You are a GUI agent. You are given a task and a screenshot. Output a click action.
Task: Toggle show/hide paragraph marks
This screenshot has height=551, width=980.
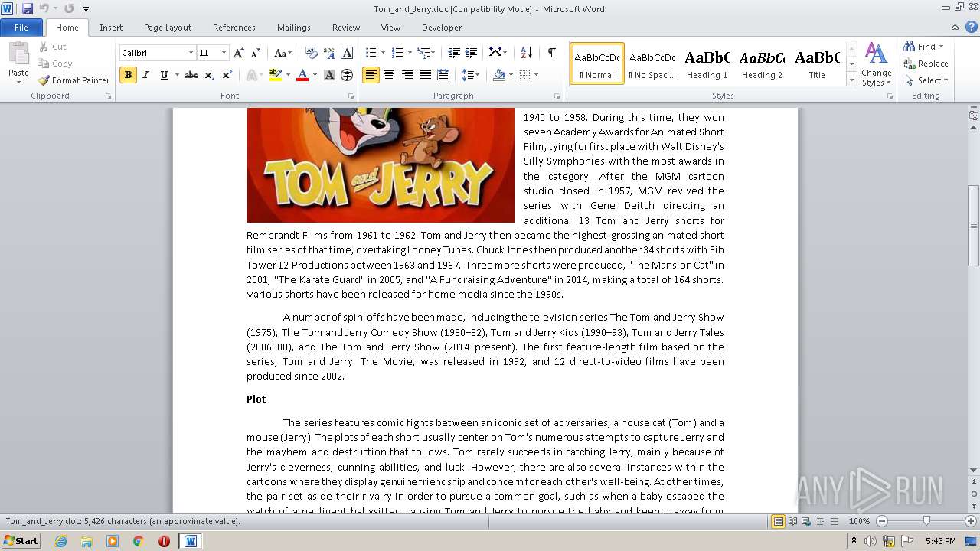551,53
